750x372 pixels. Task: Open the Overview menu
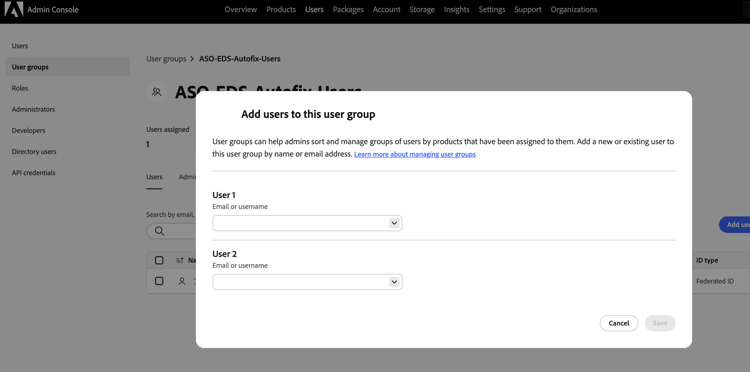[241, 10]
